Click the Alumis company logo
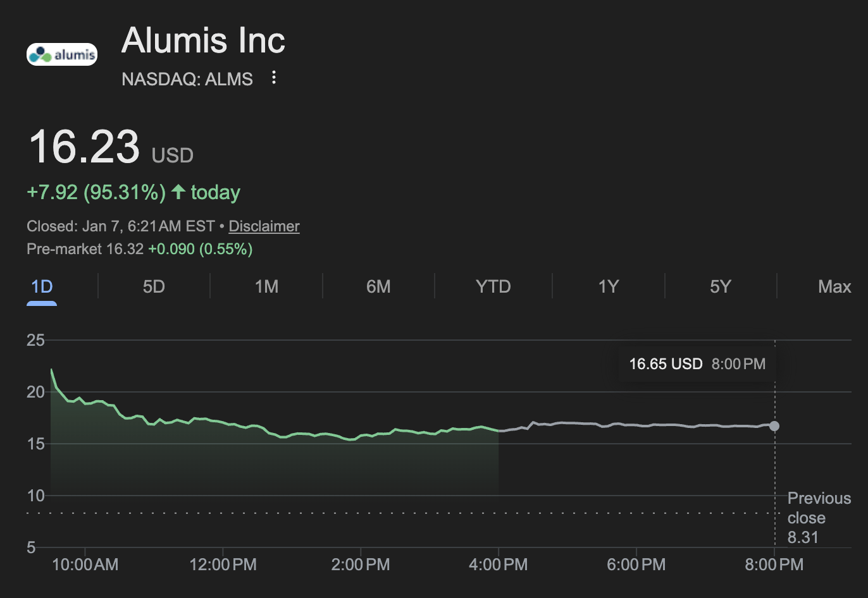Viewport: 868px width, 598px height. pyautogui.click(x=62, y=54)
